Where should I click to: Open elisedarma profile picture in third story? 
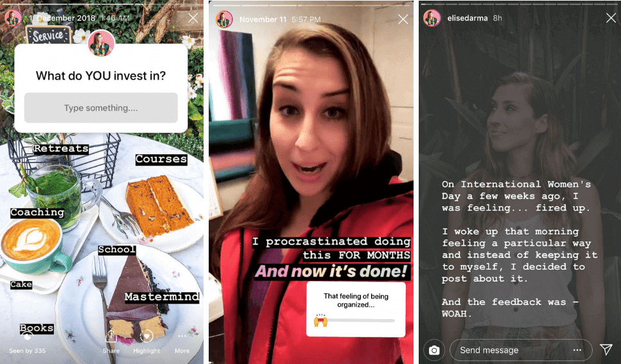(x=432, y=18)
